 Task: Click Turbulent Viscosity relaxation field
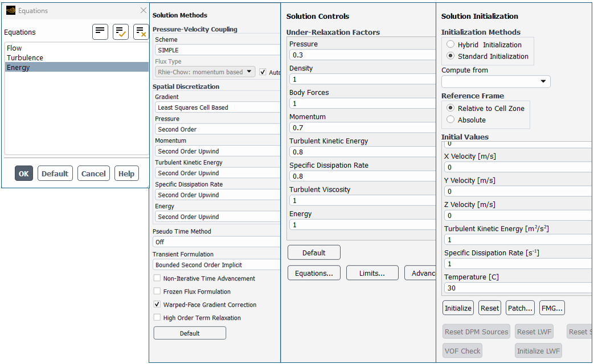click(x=363, y=200)
